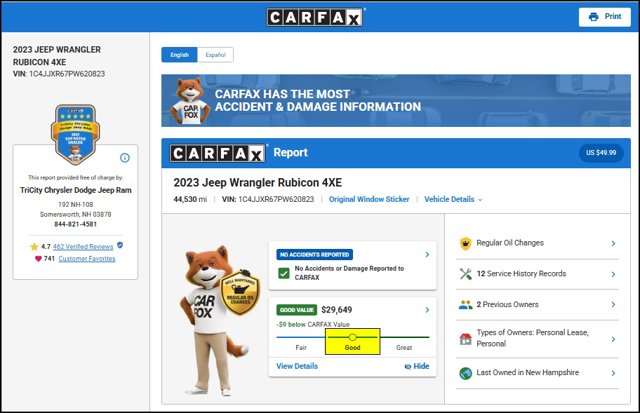
Task: Click the large Car Fox mascot figure
Action: 214,320
